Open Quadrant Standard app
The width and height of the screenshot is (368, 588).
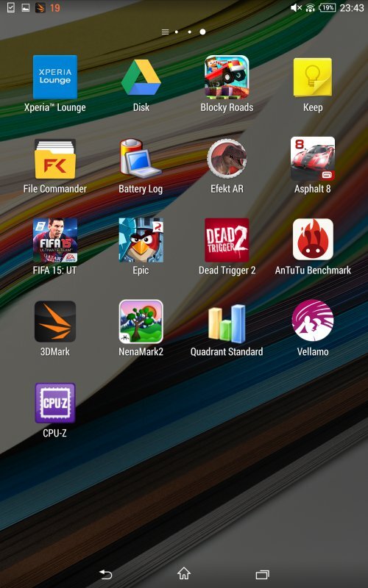(227, 323)
